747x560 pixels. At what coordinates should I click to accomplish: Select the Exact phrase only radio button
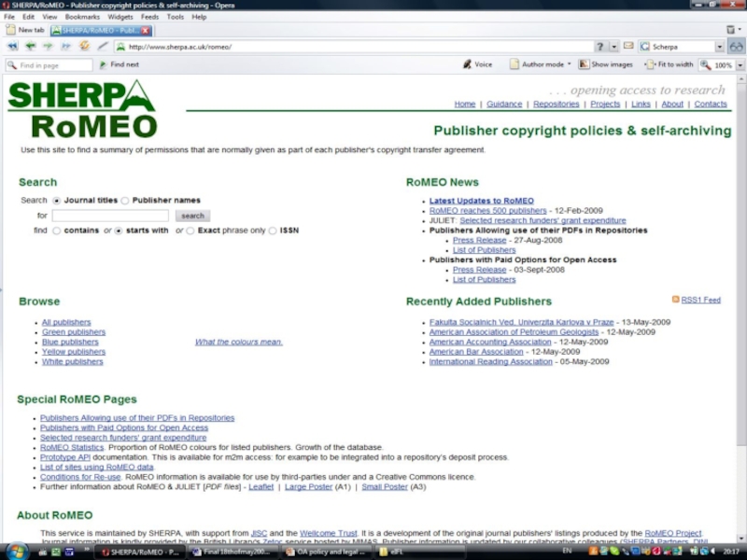point(190,231)
